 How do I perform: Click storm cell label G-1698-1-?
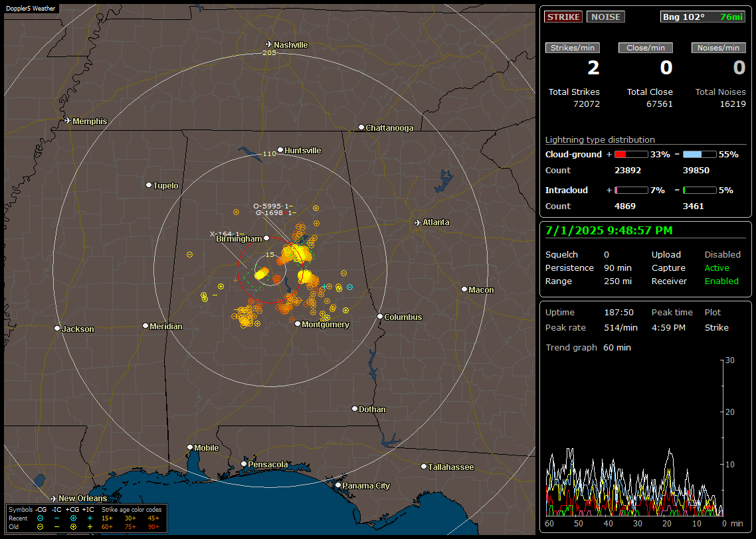(x=275, y=213)
